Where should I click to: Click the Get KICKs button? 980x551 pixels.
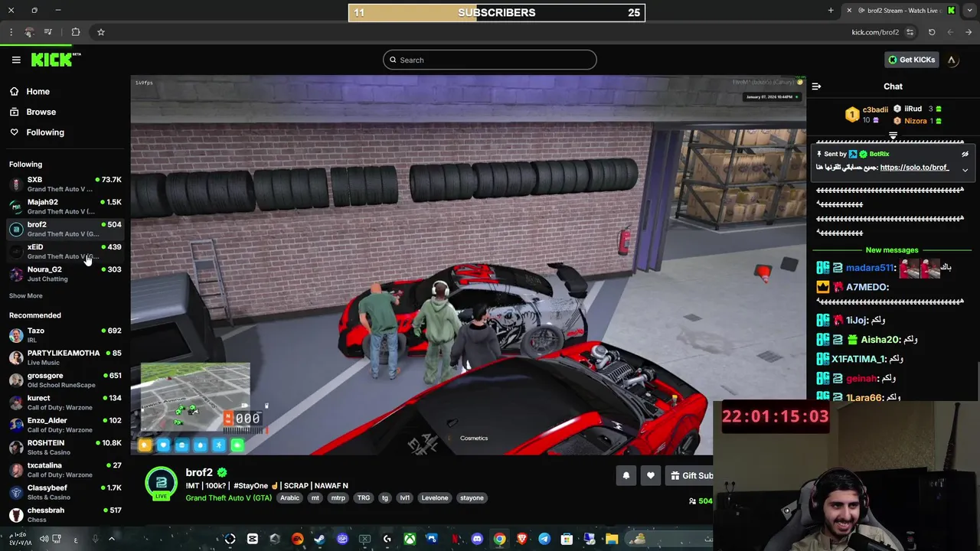[911, 60]
